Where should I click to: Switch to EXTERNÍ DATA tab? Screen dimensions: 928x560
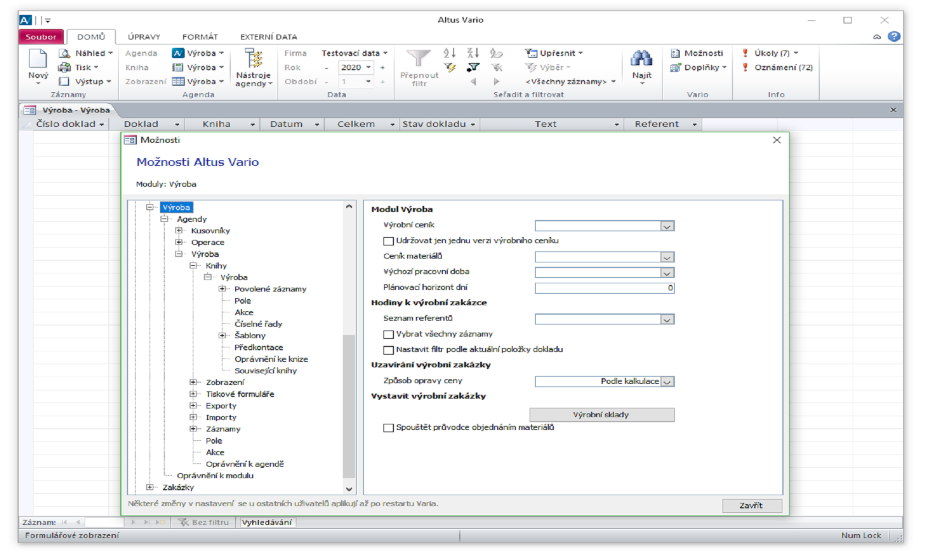[x=269, y=37]
